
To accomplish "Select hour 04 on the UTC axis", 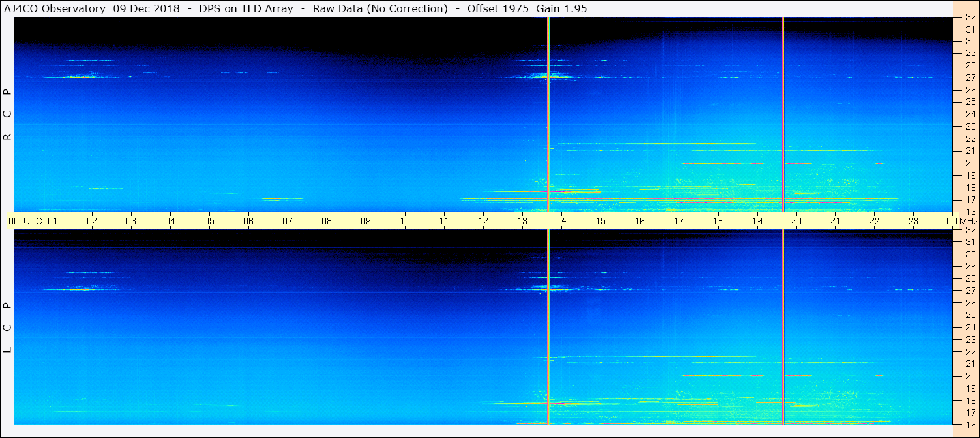I will click(170, 221).
